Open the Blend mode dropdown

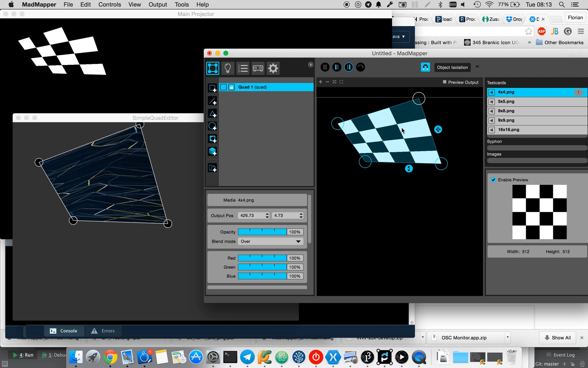(270, 241)
